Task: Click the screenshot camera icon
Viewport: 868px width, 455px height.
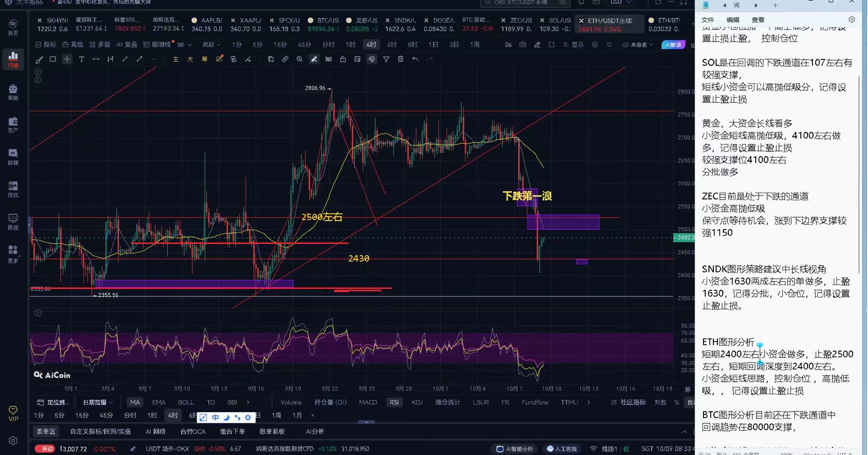Action: click(x=523, y=45)
